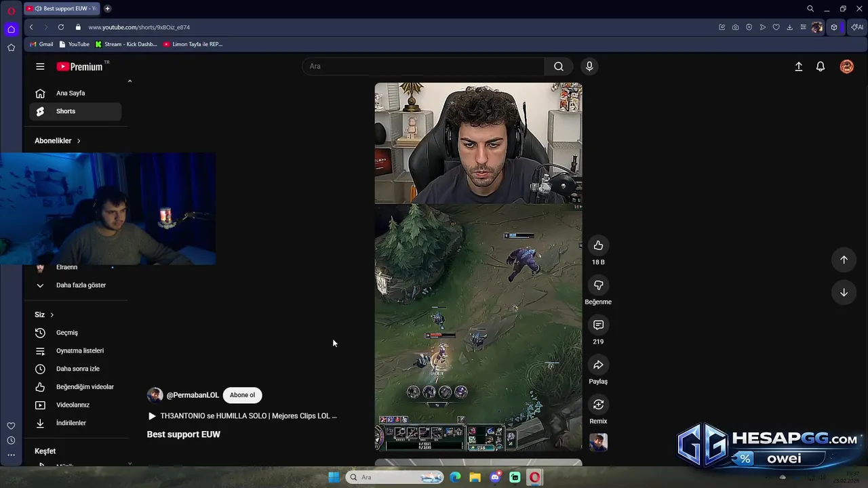Open Opera extensions cube icon
Viewport: 868px width, 488px height.
(x=834, y=27)
